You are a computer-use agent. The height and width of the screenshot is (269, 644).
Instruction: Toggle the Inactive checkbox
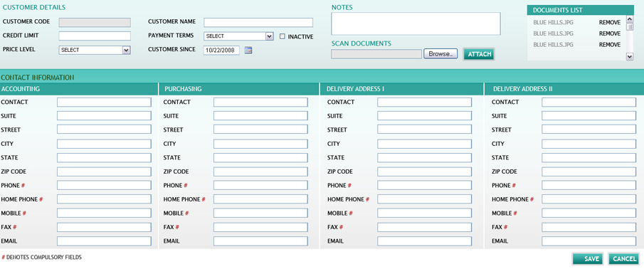283,36
